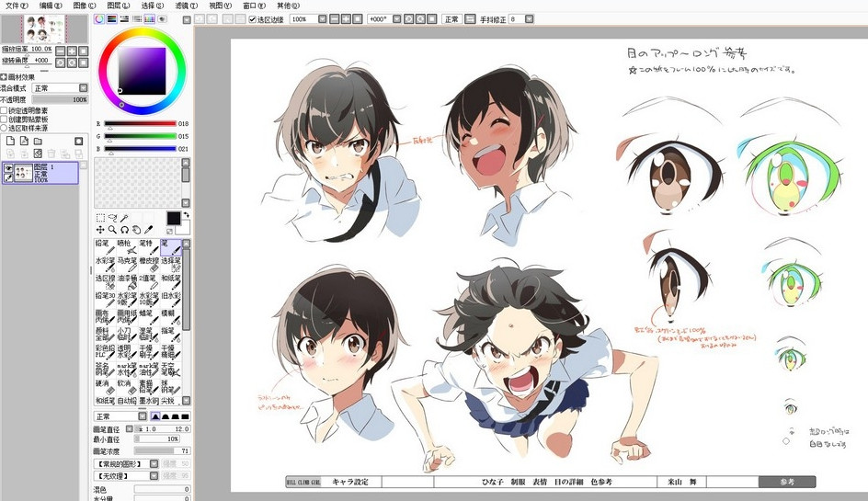Open the 手抖修正 stabilizer dropdown
This screenshot has width=868, height=501.
tap(530, 19)
